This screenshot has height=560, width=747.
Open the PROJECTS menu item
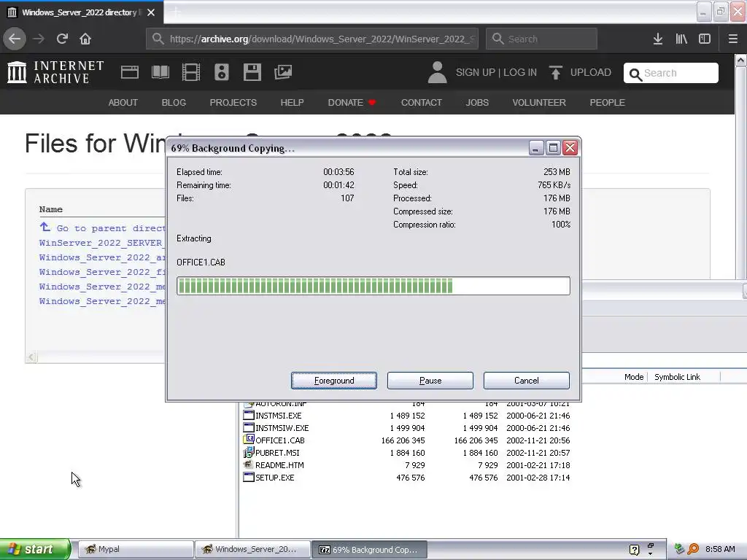(x=233, y=102)
